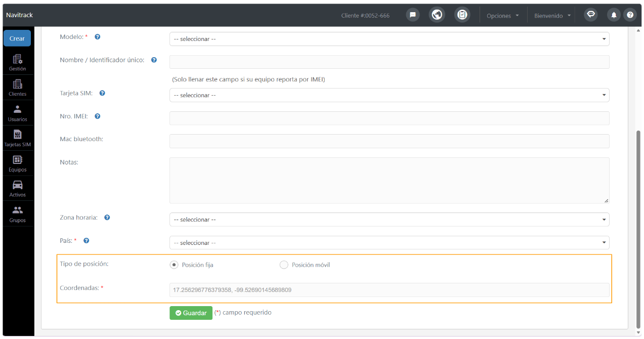The height and width of the screenshot is (339, 644).
Task: Open Tarjetas SIM sidebar section
Action: pos(18,138)
